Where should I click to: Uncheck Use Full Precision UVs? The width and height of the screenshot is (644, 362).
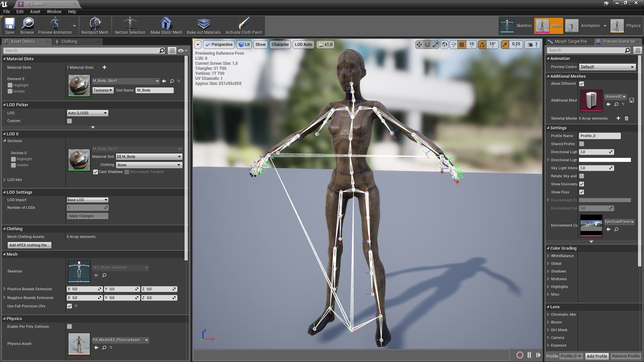pyautogui.click(x=69, y=306)
